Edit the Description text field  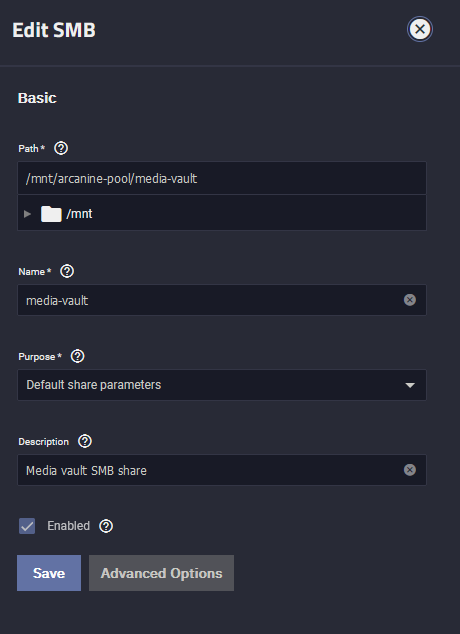coord(210,470)
